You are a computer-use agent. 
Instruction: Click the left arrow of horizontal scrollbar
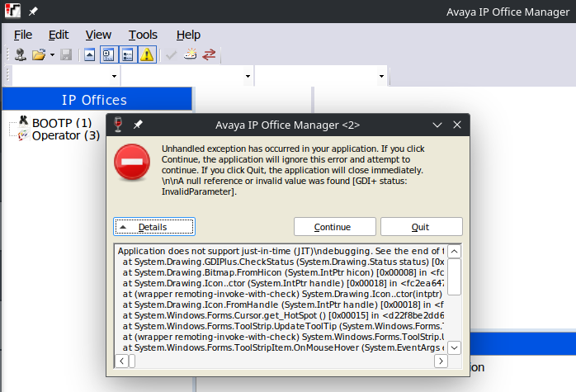pos(121,361)
